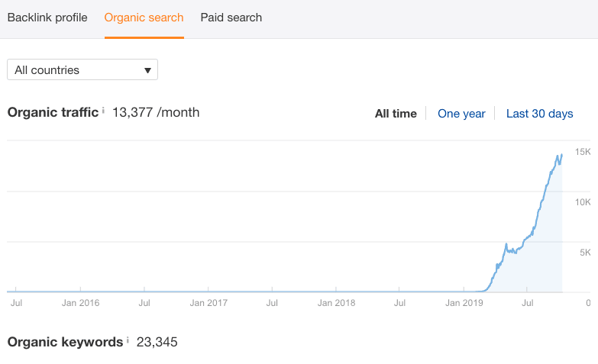Show the One year range
Screen dimensions: 598x364
461,114
